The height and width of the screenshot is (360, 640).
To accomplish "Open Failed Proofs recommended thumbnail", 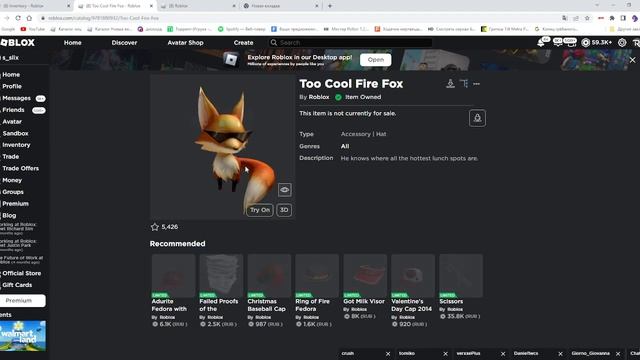I will pos(221,276).
